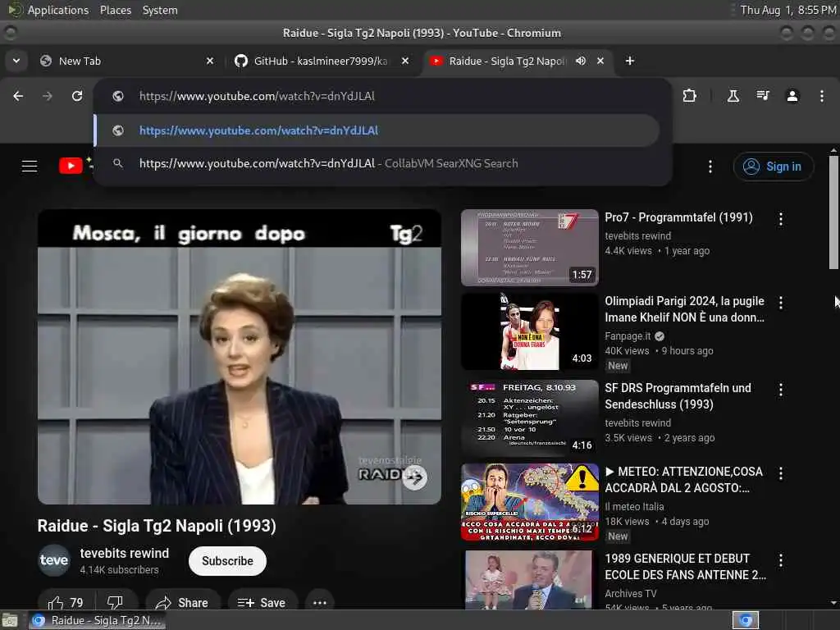Click show desktop icon in bottom panel
This screenshot has width=840, height=630.
click(10, 620)
